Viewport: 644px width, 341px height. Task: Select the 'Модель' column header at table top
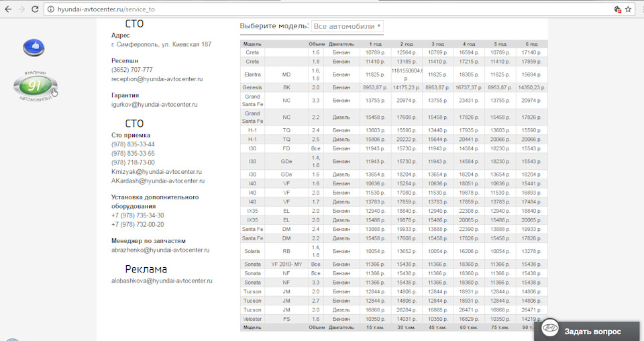252,44
